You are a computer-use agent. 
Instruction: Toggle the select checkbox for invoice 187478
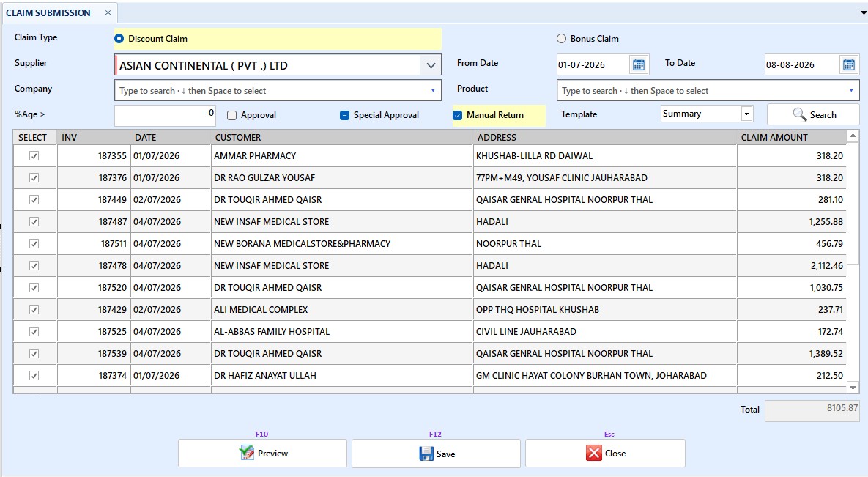(34, 265)
